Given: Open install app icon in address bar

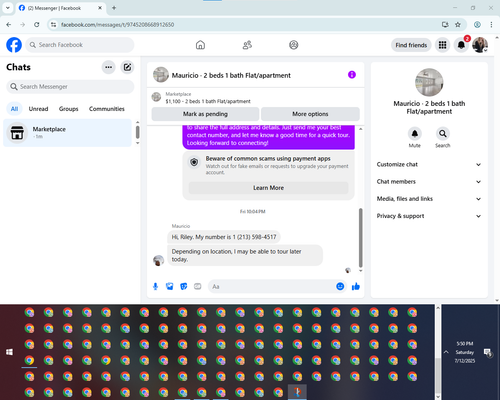Looking at the screenshot, I should click(445, 25).
